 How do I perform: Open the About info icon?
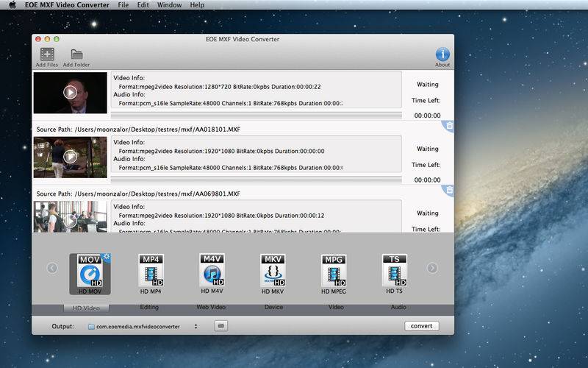[442, 54]
